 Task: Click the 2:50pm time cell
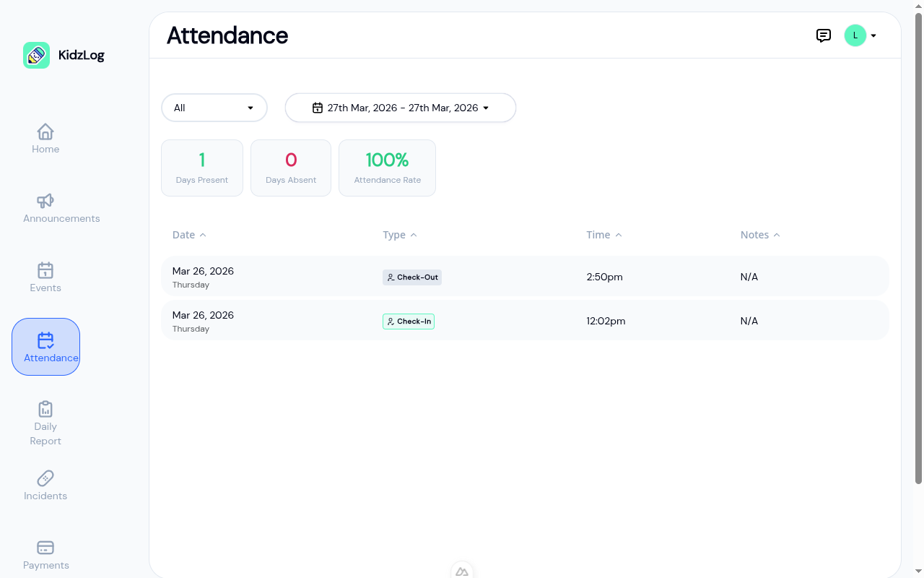[x=604, y=277]
